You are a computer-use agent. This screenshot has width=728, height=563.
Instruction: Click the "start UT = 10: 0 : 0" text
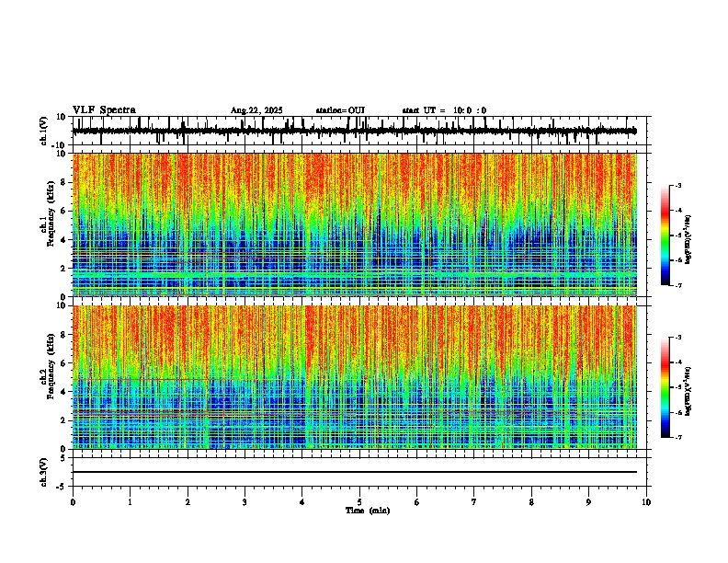point(444,110)
